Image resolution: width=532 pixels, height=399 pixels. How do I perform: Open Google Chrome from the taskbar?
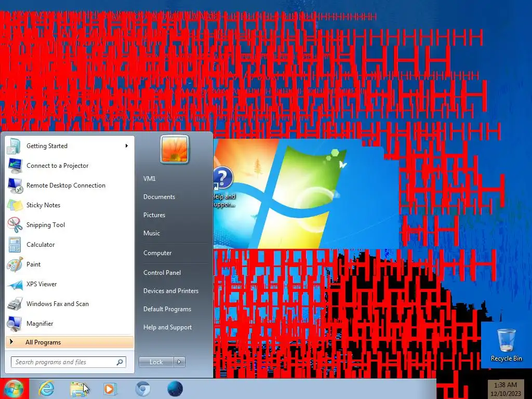(143, 389)
